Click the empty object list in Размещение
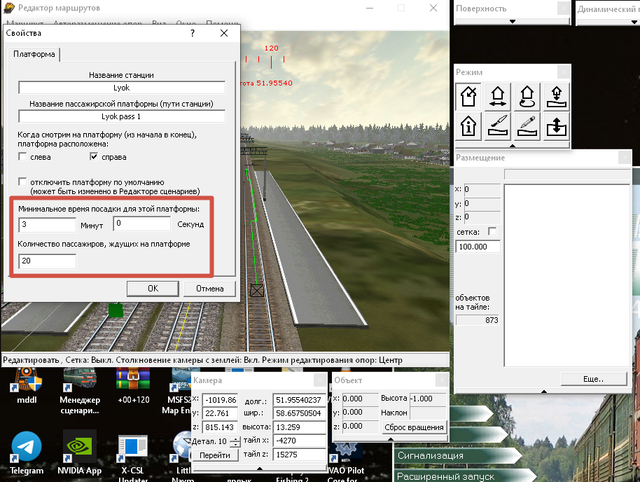640x482 pixels. coord(567,275)
